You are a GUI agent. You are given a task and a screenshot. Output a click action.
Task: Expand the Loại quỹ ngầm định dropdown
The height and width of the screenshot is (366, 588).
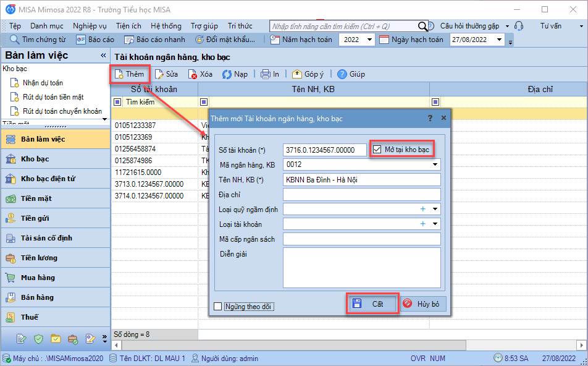pos(435,210)
